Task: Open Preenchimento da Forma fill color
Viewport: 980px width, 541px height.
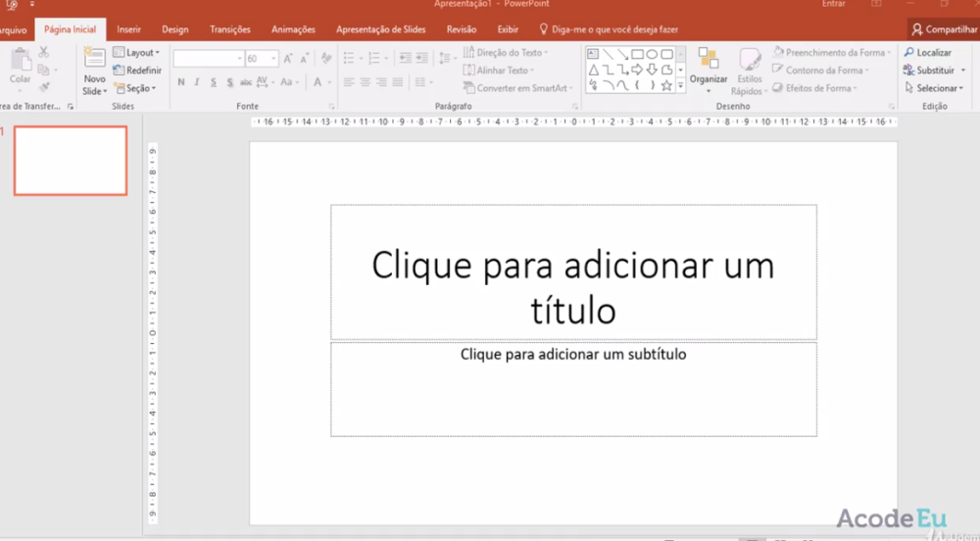Action: pyautogui.click(x=831, y=53)
